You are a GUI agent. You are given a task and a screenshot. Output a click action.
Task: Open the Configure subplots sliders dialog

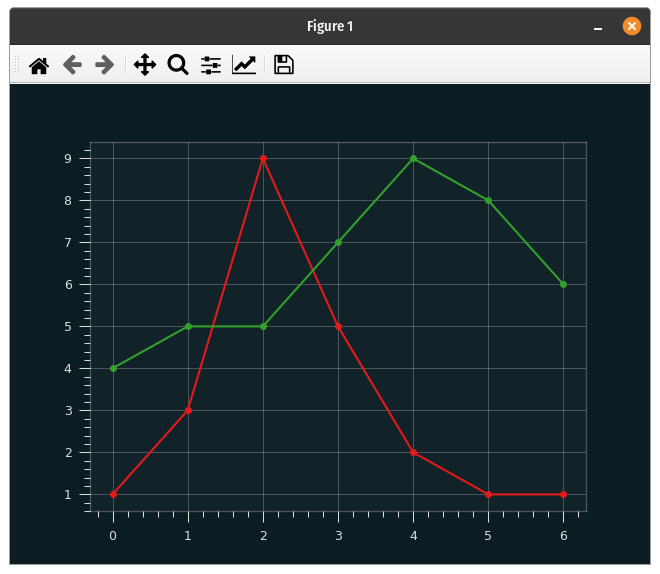point(211,65)
